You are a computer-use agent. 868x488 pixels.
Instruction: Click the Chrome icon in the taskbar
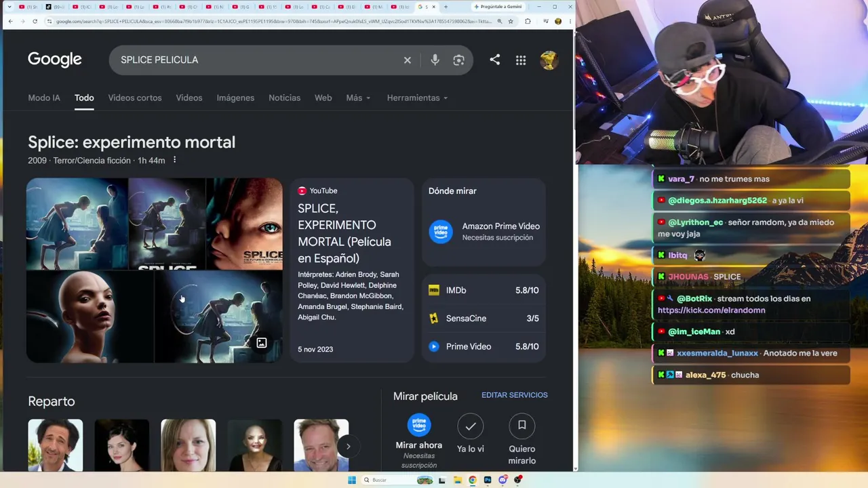473,480
